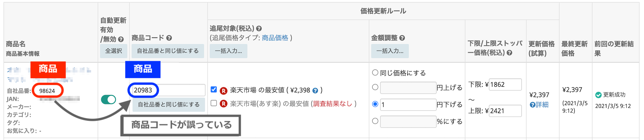Click help icon beside 商品コード header

click(169, 38)
